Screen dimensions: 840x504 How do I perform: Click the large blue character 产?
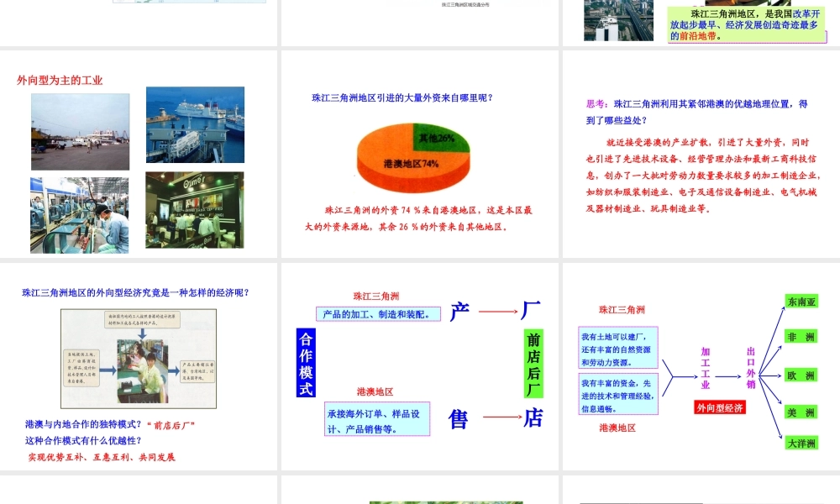pyautogui.click(x=459, y=311)
